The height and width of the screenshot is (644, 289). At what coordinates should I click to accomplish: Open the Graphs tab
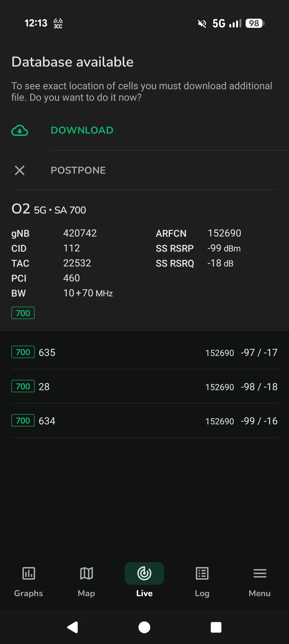[x=29, y=593]
